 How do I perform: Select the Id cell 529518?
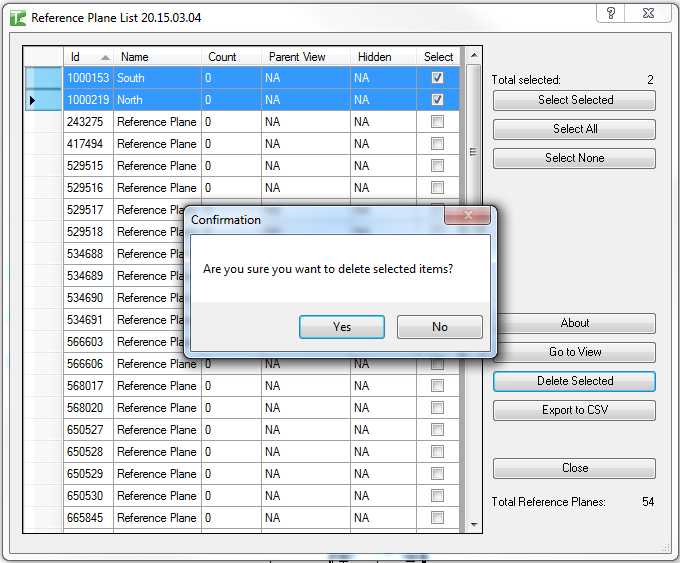pos(88,232)
